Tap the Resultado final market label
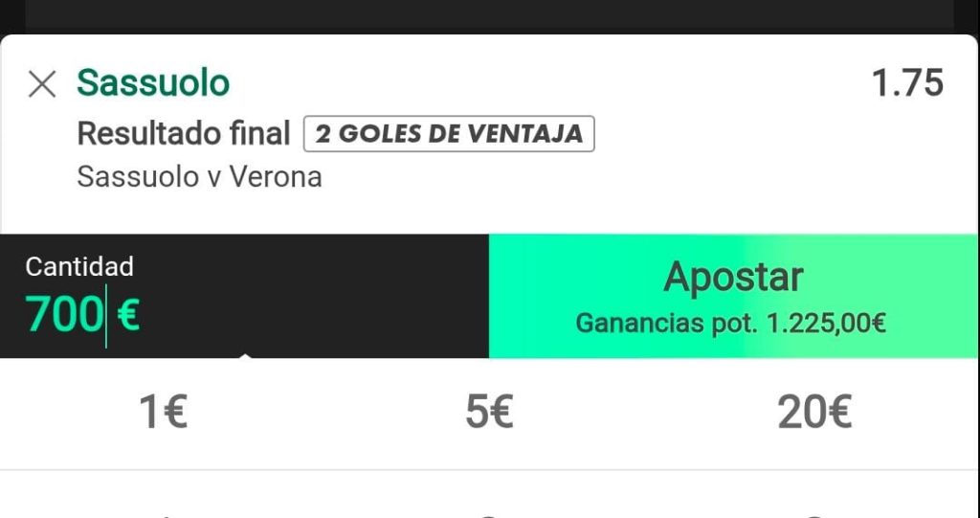This screenshot has width=980, height=518. [x=184, y=134]
